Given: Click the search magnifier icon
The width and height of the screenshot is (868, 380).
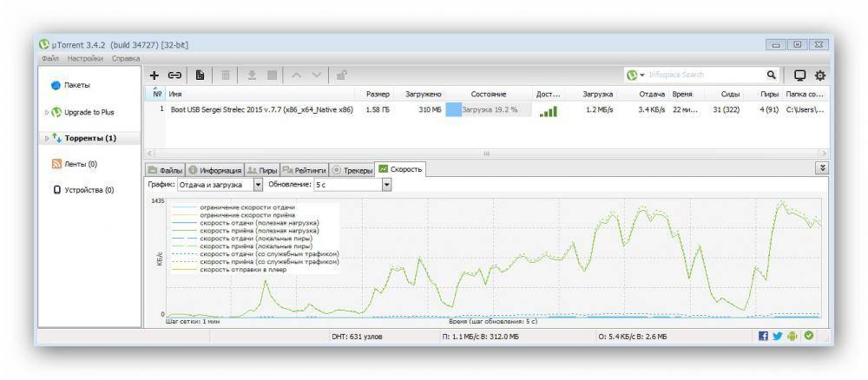Looking at the screenshot, I should [771, 75].
